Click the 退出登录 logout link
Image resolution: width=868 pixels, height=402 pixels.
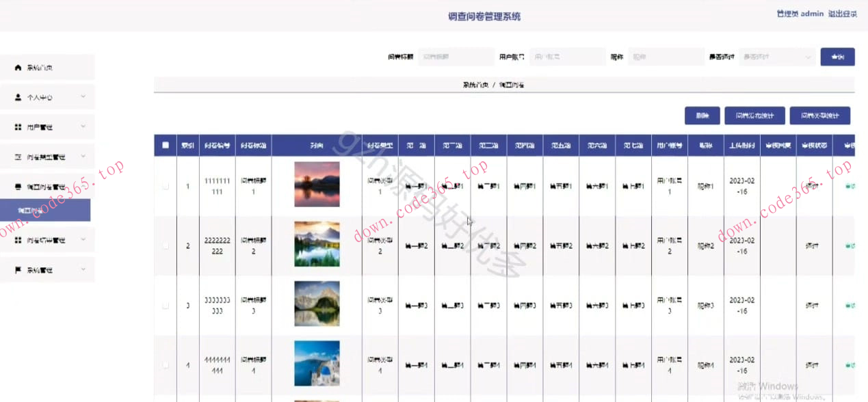pos(842,14)
